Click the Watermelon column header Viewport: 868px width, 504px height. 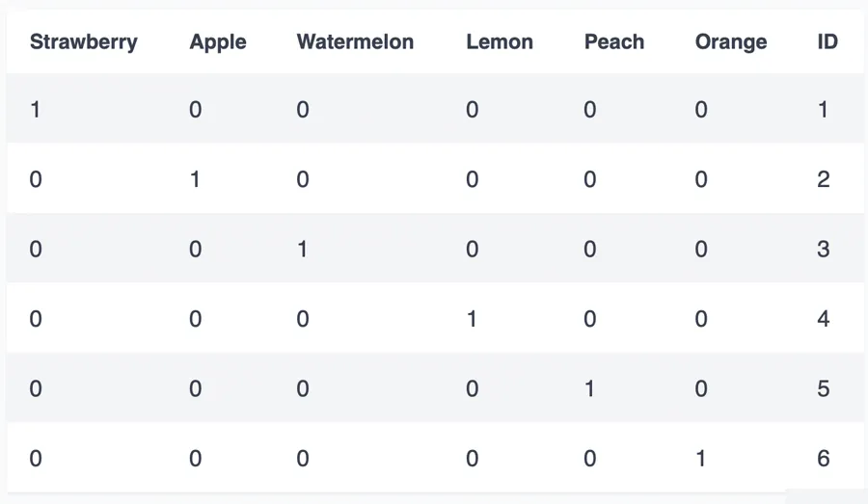point(355,42)
